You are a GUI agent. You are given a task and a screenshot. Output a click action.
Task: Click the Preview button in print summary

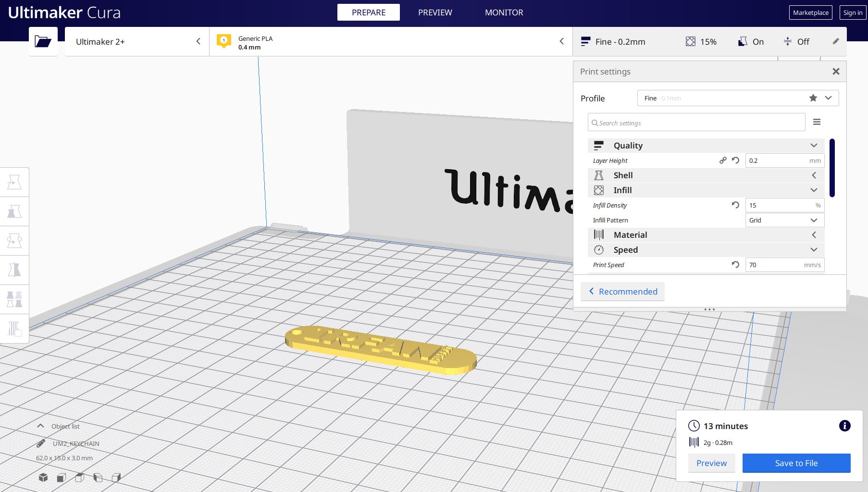tap(711, 463)
